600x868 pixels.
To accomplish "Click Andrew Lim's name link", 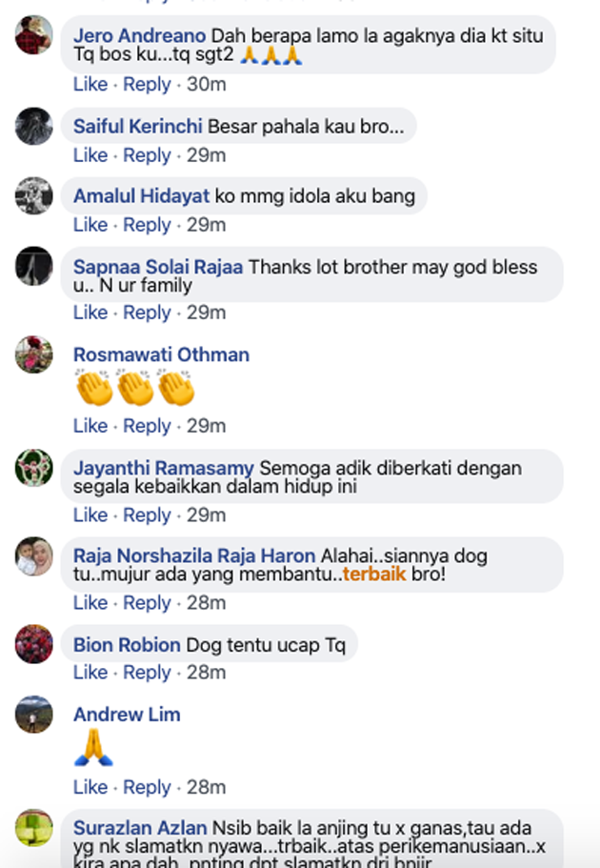I will coord(127,714).
